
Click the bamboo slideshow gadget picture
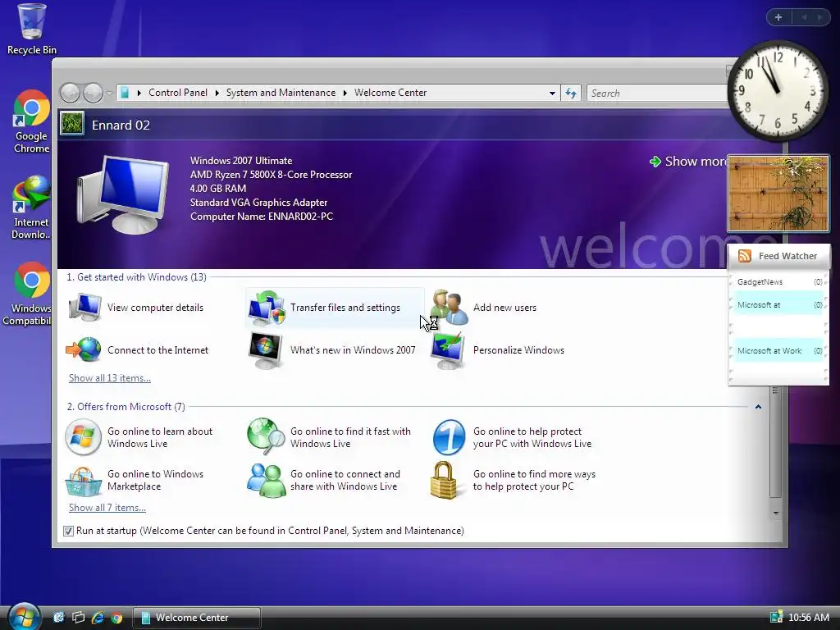coord(778,194)
